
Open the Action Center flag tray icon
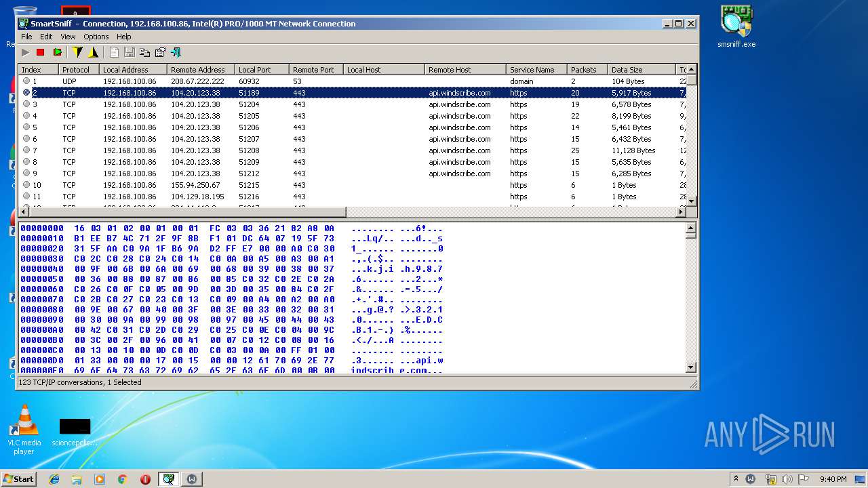pos(804,479)
